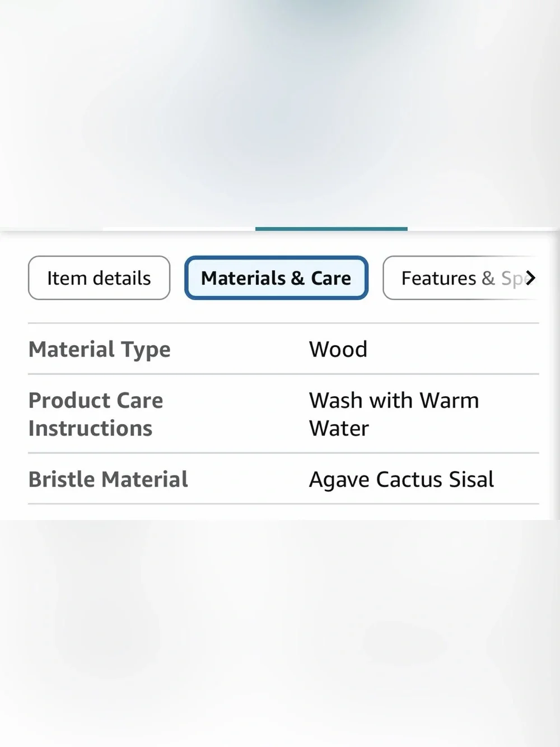560x747 pixels.
Task: Select the Materials & Care tab
Action: tap(276, 278)
